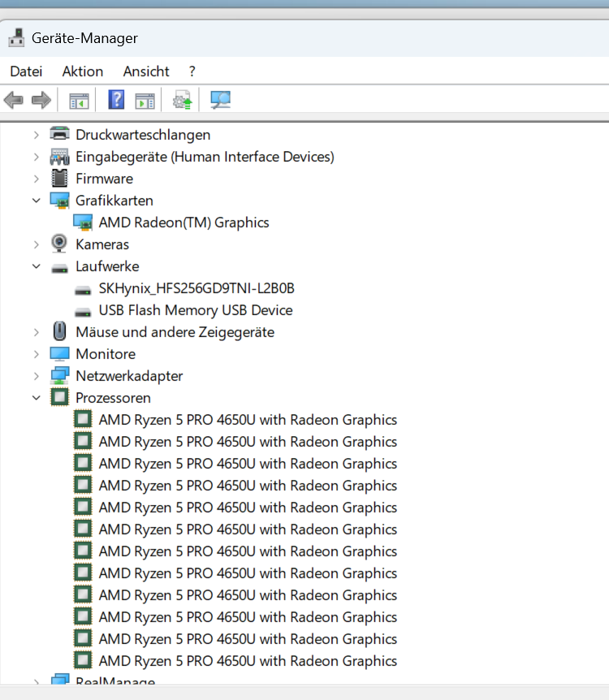Select SKHynix_HFS256GD9TNI-L2B0B drive
The image size is (609, 700).
point(197,288)
